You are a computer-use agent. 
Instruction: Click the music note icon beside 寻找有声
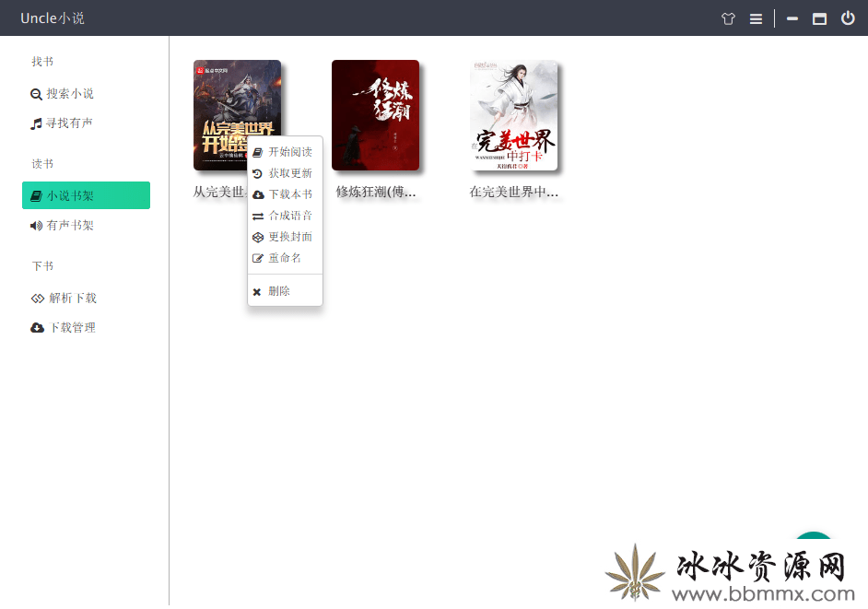click(36, 123)
